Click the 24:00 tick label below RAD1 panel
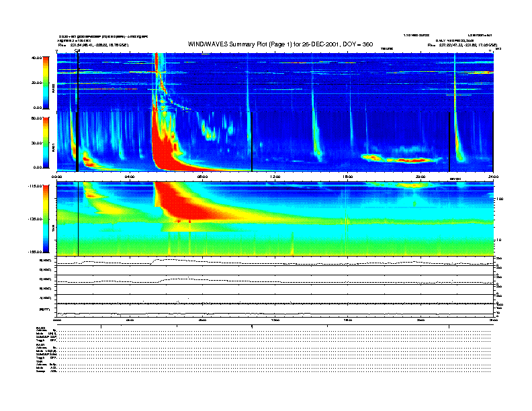The image size is (532, 411). (x=493, y=177)
